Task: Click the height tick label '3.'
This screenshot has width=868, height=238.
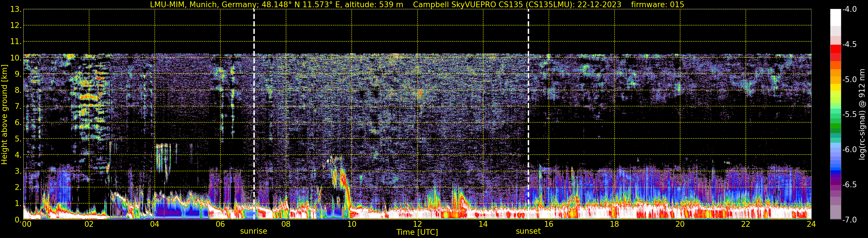Action: point(18,171)
